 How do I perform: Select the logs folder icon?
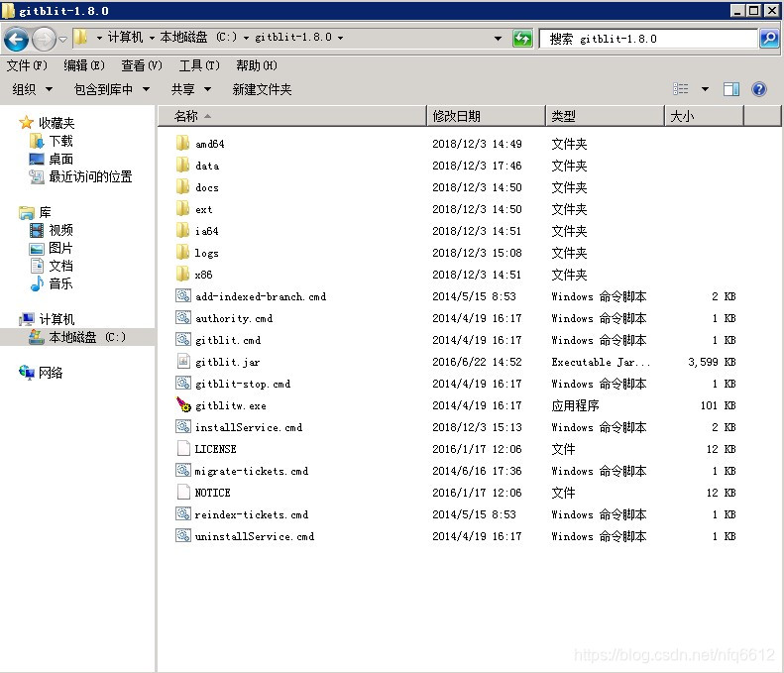coord(182,252)
